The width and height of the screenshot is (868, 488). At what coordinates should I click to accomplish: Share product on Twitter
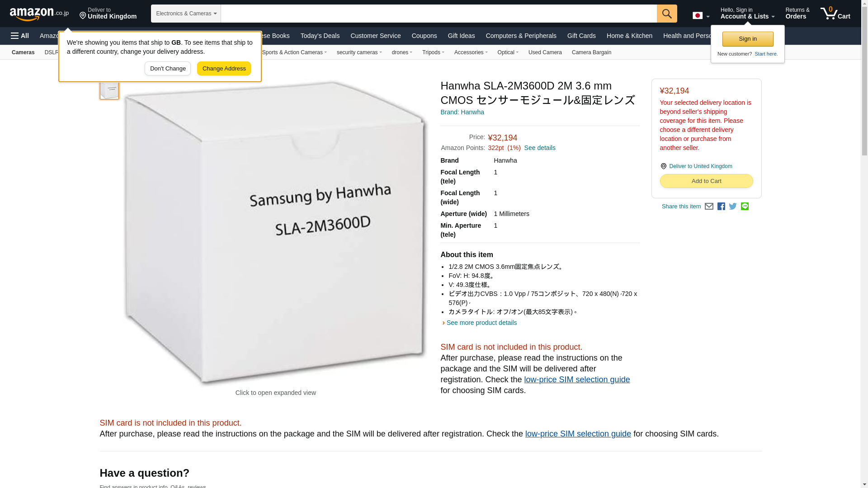point(733,206)
